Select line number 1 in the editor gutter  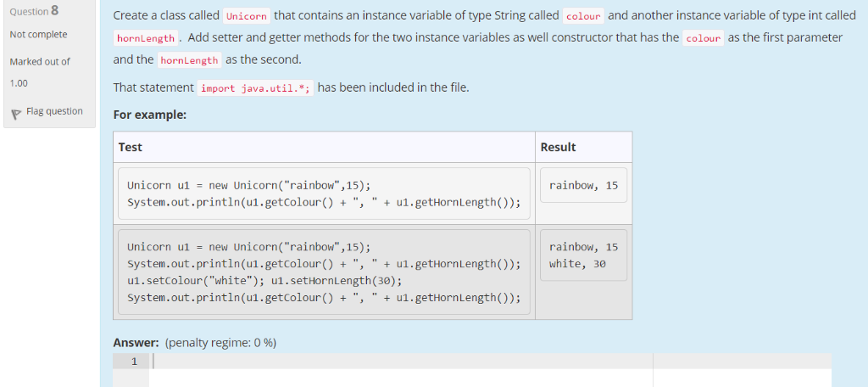click(133, 362)
